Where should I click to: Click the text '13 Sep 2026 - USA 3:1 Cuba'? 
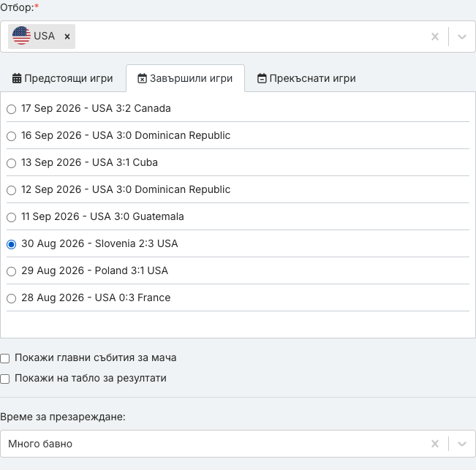pos(89,162)
